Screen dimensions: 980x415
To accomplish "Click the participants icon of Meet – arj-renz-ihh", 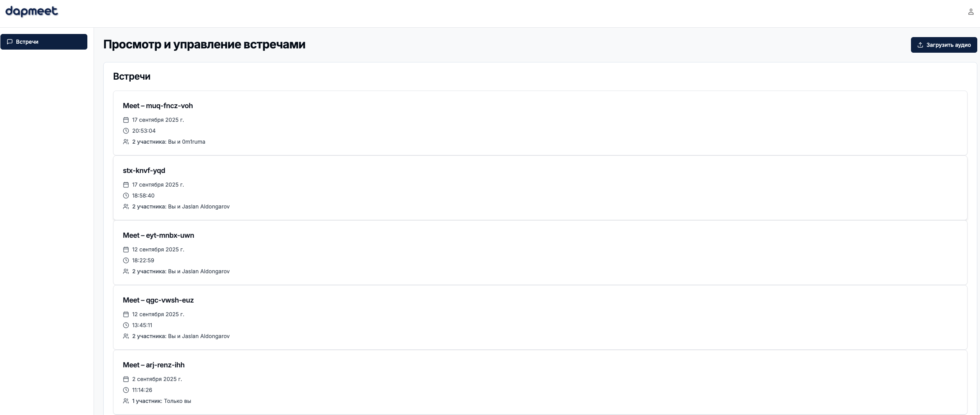I will point(126,401).
